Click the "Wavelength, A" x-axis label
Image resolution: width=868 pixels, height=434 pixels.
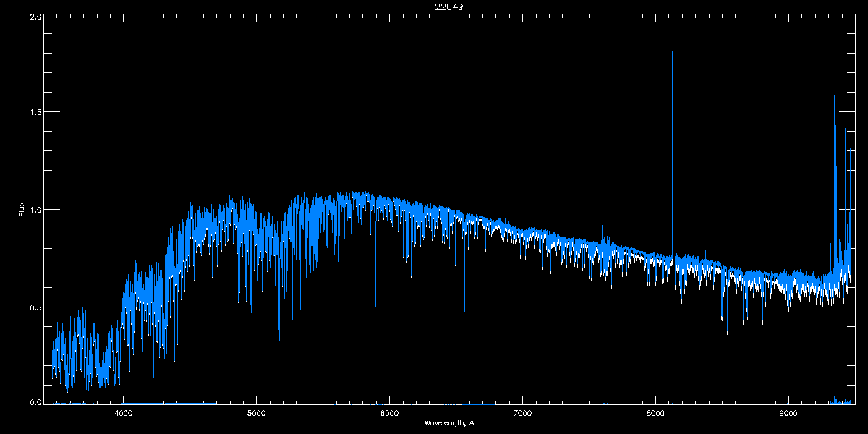click(448, 422)
